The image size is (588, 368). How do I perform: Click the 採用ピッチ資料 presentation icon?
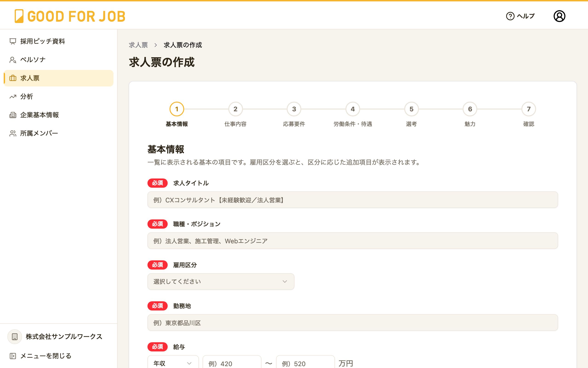point(13,41)
